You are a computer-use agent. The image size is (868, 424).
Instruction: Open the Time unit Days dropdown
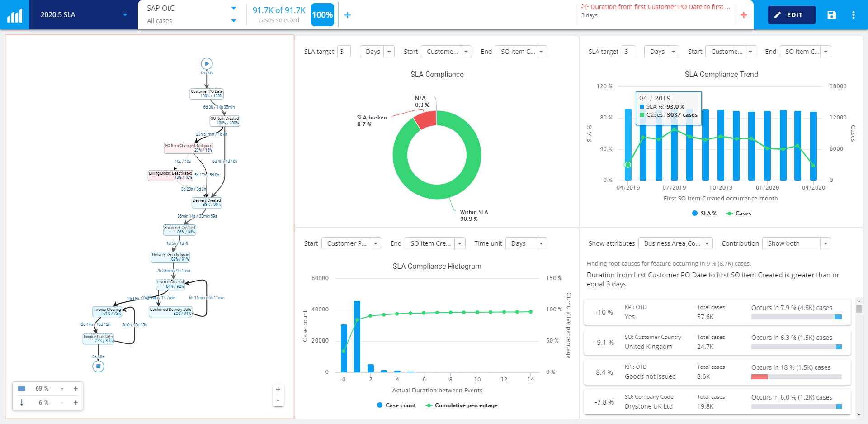pyautogui.click(x=525, y=243)
